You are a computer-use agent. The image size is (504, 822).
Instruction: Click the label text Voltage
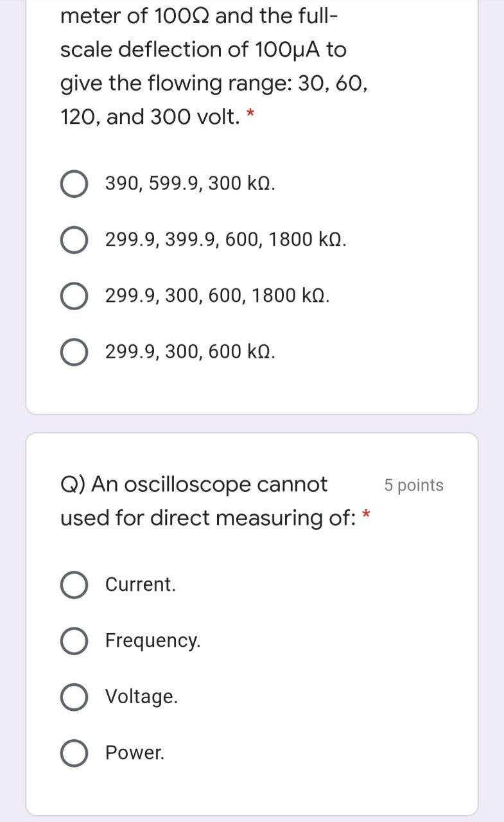click(143, 697)
